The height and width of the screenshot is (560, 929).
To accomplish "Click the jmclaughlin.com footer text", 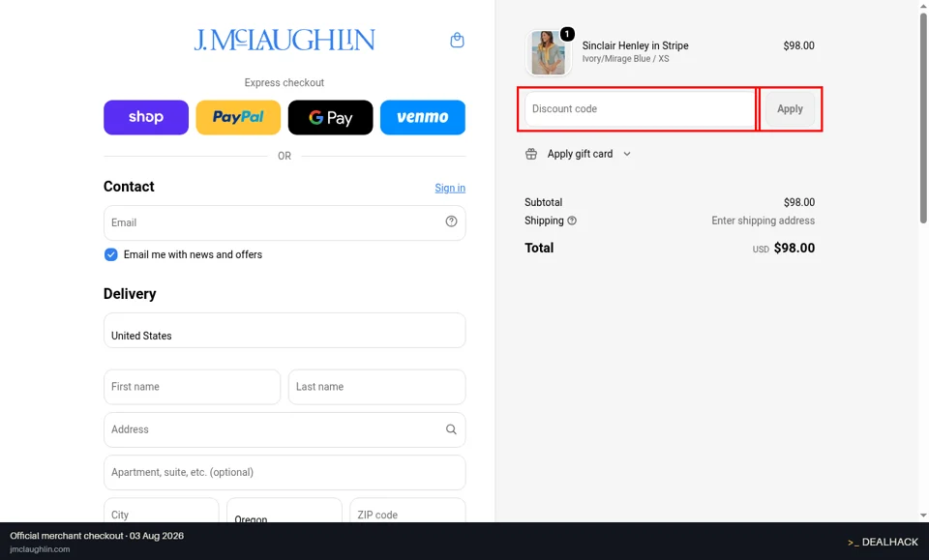I will coord(40,549).
